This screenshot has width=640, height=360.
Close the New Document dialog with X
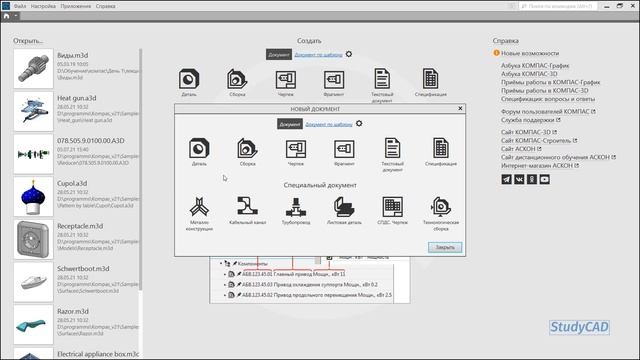click(x=460, y=108)
